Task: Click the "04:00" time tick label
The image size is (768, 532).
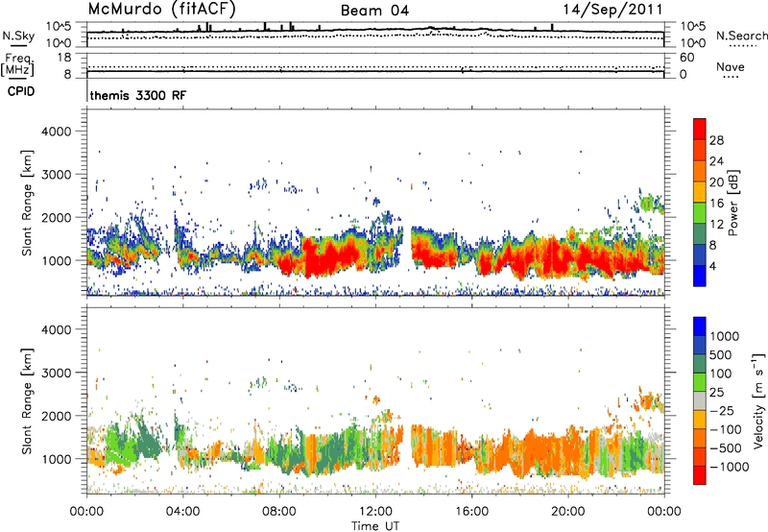Action: 182,512
